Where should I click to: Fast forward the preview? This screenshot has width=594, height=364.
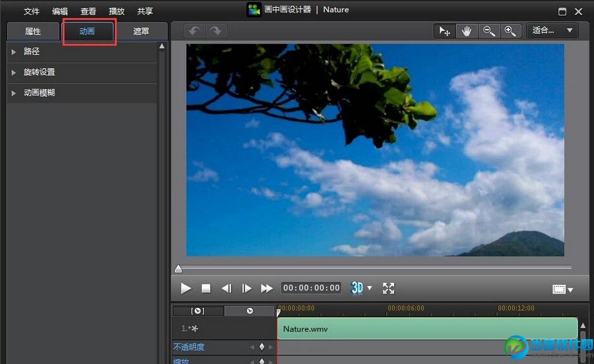(267, 288)
